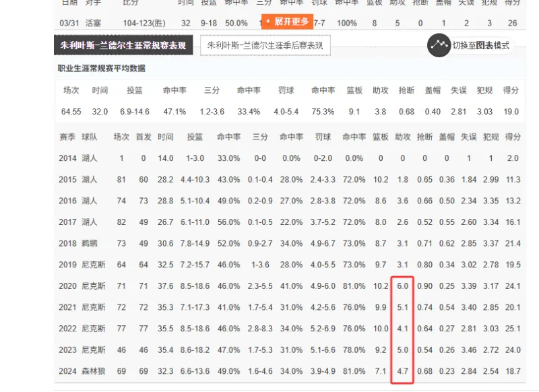Screen dimensions: 539x392
Task: Click games played 46 in 2023 row
Action: pos(121,350)
